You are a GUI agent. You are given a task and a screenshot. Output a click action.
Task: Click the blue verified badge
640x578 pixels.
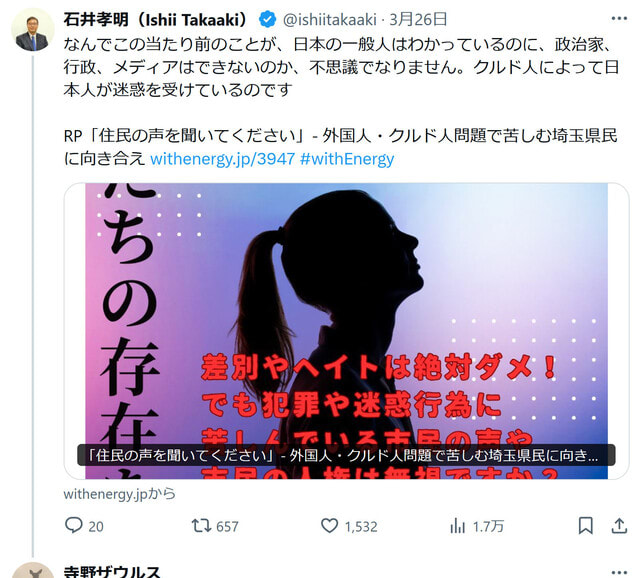point(267,19)
